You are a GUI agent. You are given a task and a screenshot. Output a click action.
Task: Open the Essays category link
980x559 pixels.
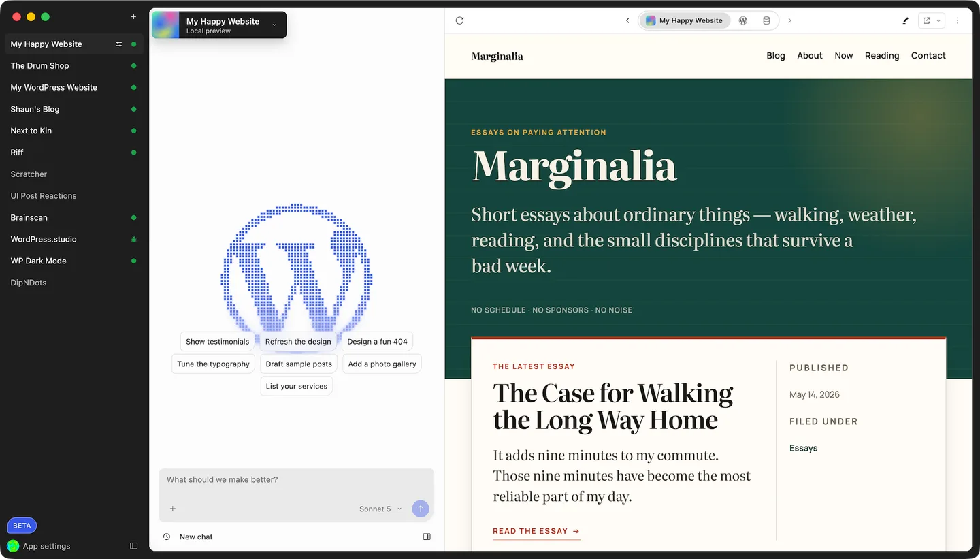pyautogui.click(x=803, y=448)
